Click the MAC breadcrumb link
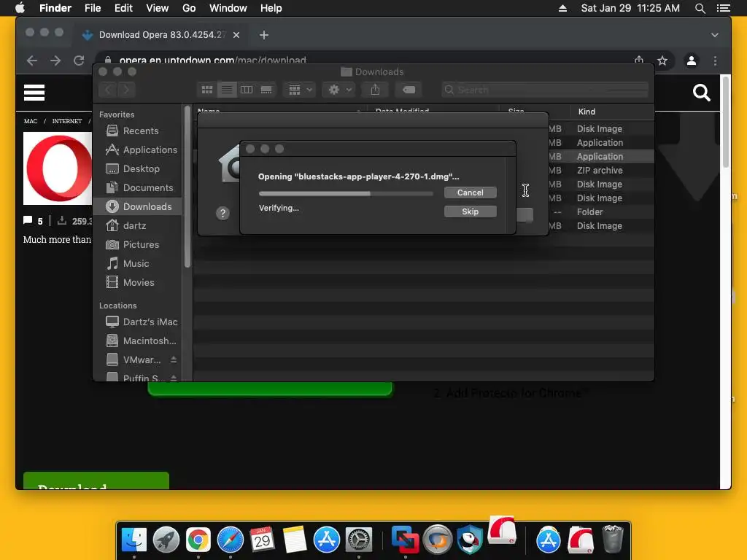 (31, 121)
